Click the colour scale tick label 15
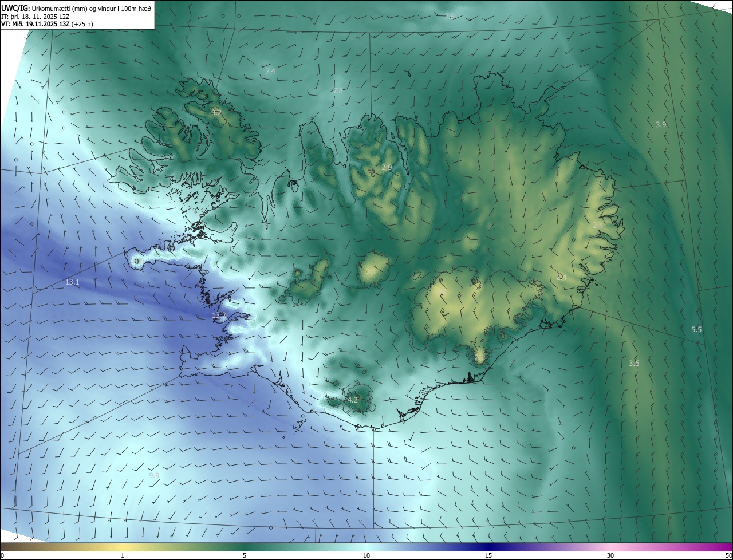 pyautogui.click(x=488, y=555)
